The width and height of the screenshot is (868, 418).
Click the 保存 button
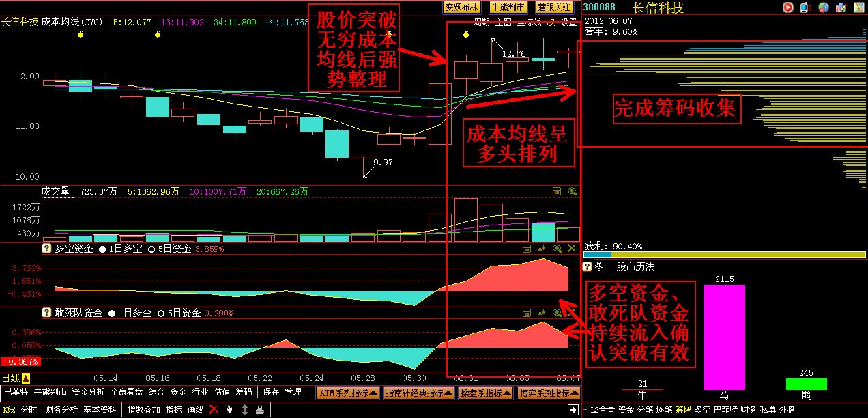272,393
